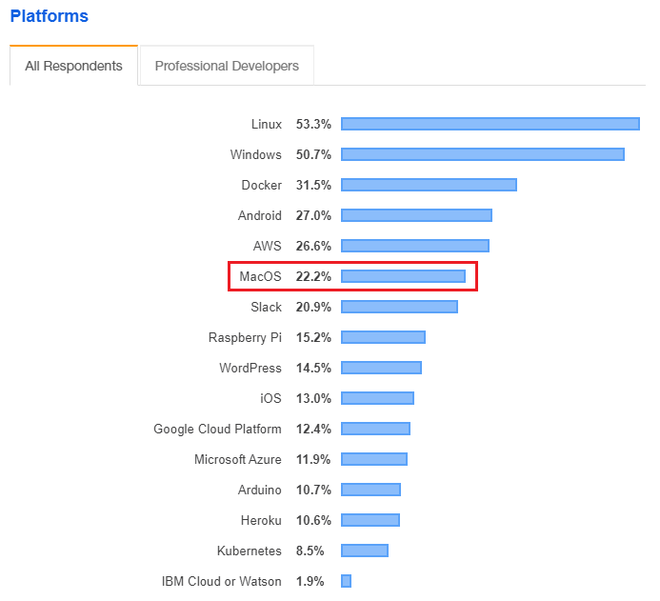Viewport: 660px width, 601px height.
Task: Select the Microsoft Azure label
Action: [238, 459]
